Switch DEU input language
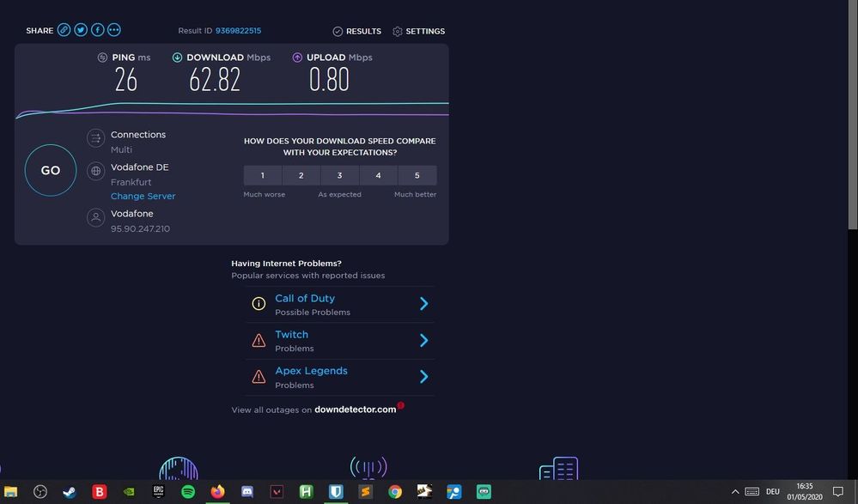The width and height of the screenshot is (858, 504). (x=773, y=491)
